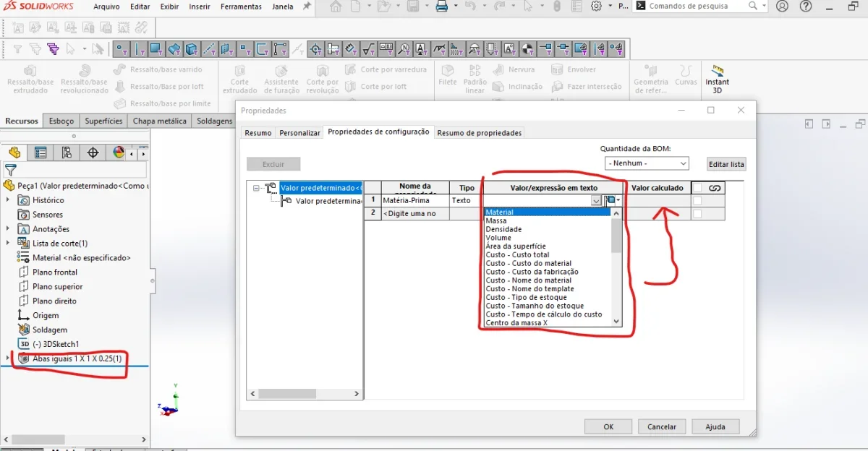Click the user account icon

782,7
